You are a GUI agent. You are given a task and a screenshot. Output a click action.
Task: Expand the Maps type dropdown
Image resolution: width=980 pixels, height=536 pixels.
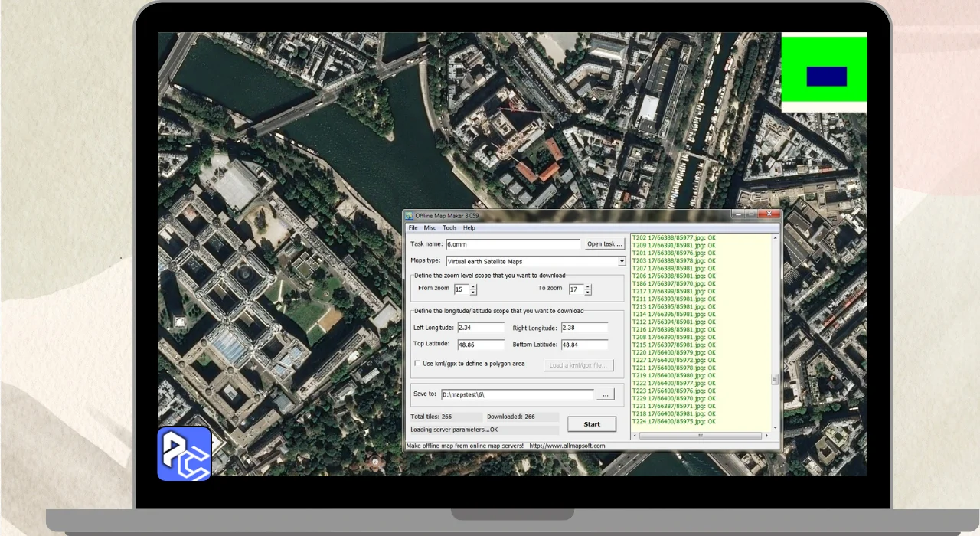[x=622, y=261]
